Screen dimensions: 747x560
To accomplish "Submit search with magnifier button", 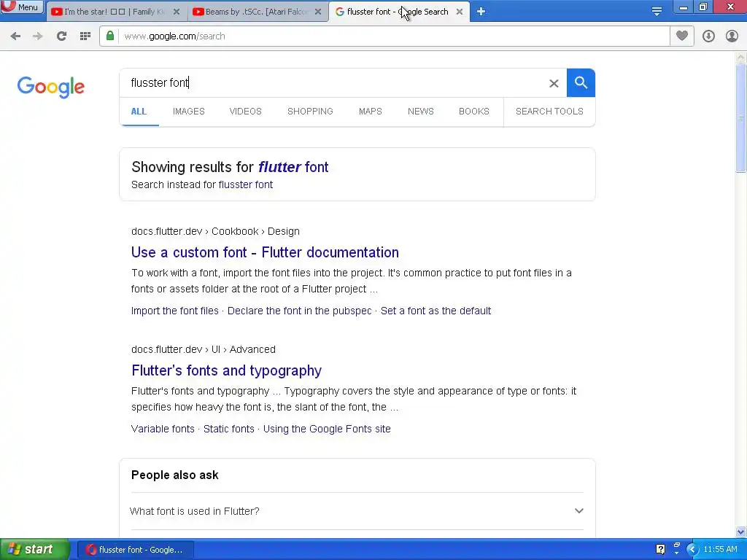I will click(x=581, y=83).
